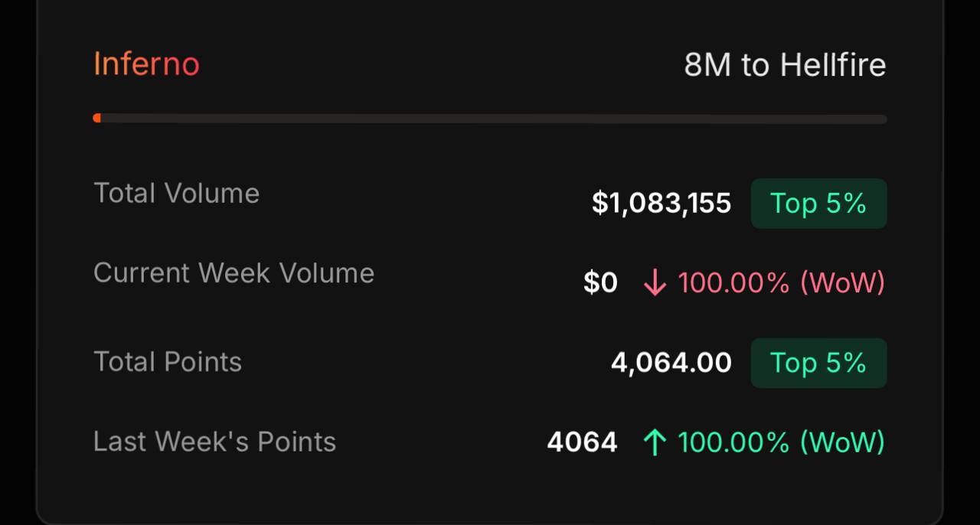Click the Inferno tier label
980x525 pixels.
pos(146,64)
